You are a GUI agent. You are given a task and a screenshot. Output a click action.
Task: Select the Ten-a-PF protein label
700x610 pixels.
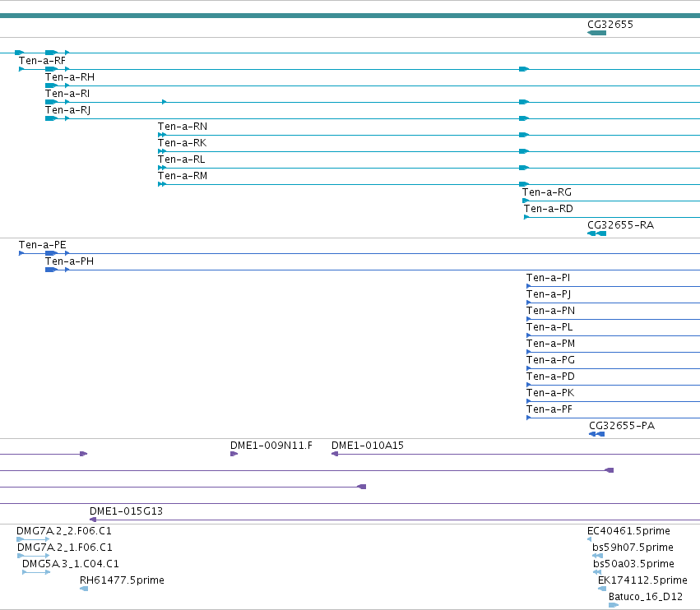(x=549, y=410)
